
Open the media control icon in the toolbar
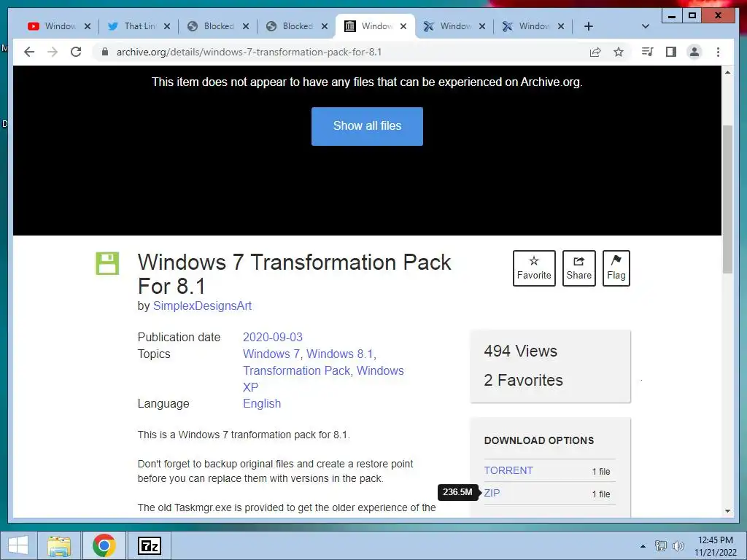click(x=648, y=52)
